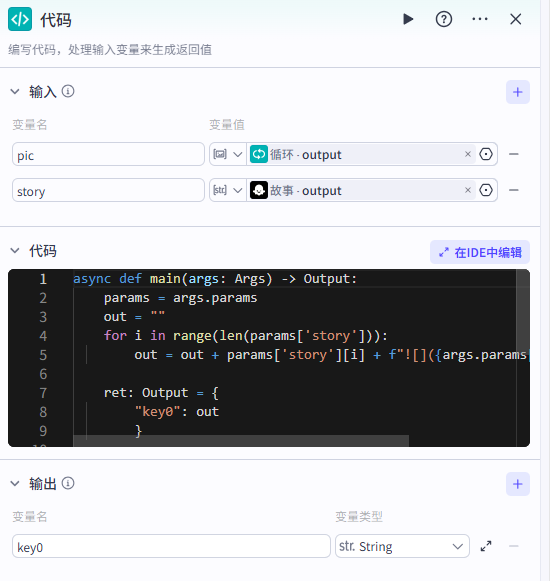Open the three-dot more options menu
Image resolution: width=550 pixels, height=581 pixels.
(x=480, y=19)
